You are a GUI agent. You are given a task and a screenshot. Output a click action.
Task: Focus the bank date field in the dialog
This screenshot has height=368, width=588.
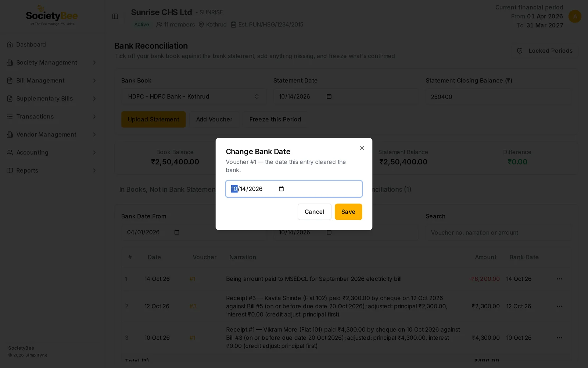[294, 189]
